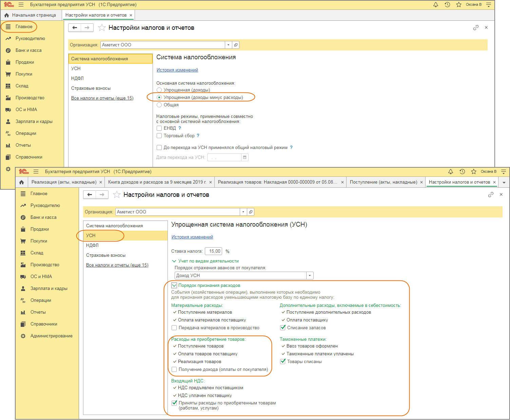Open history icon in front window header
The image size is (510, 420).
(x=462, y=172)
